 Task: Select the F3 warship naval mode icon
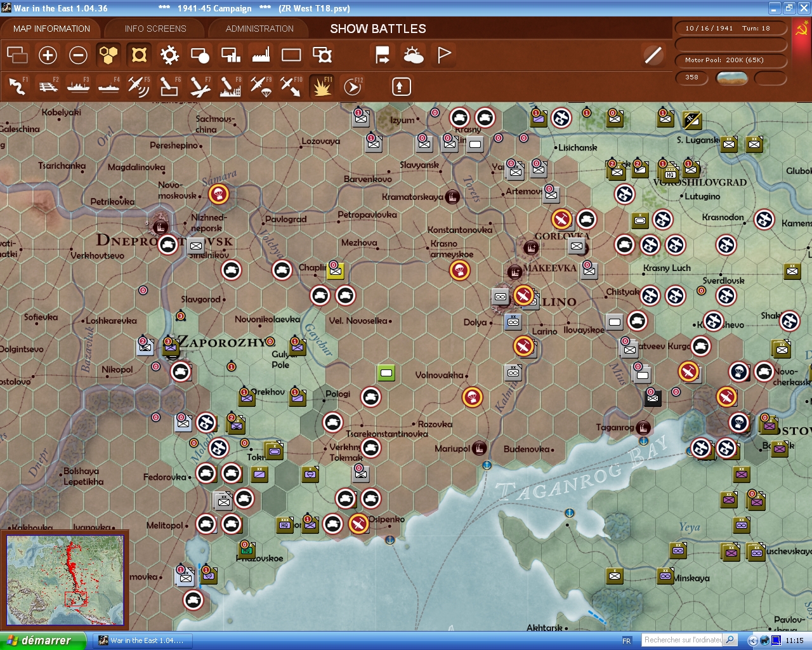click(x=78, y=86)
